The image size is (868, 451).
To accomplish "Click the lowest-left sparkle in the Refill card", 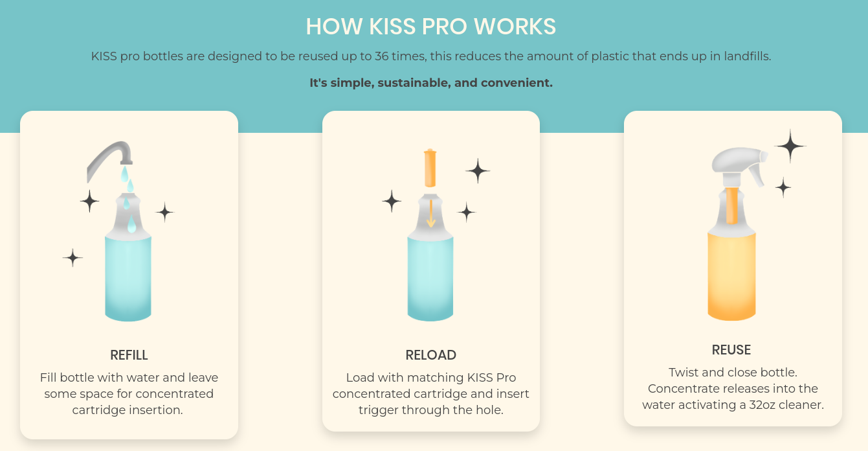I will (72, 258).
